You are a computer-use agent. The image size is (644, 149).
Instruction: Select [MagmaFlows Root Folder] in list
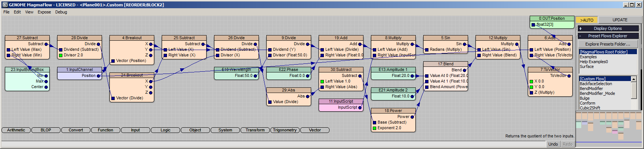point(608,52)
